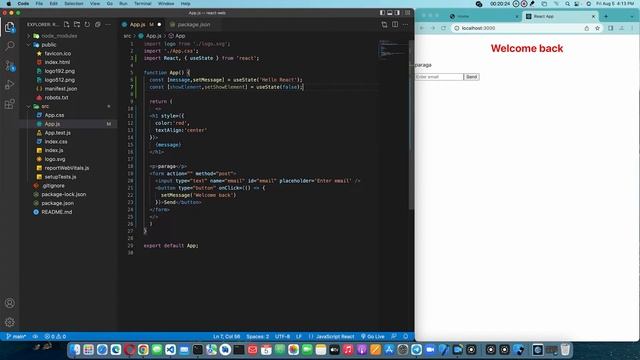Change LF end of line sequence
The width and height of the screenshot is (640, 360).
[x=299, y=336]
